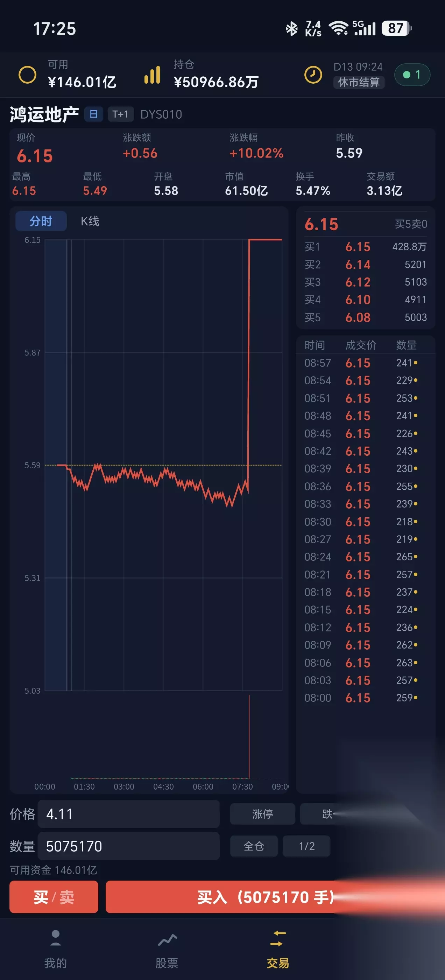Tap the yellow clock time icon
445x980 pixels.
[313, 75]
